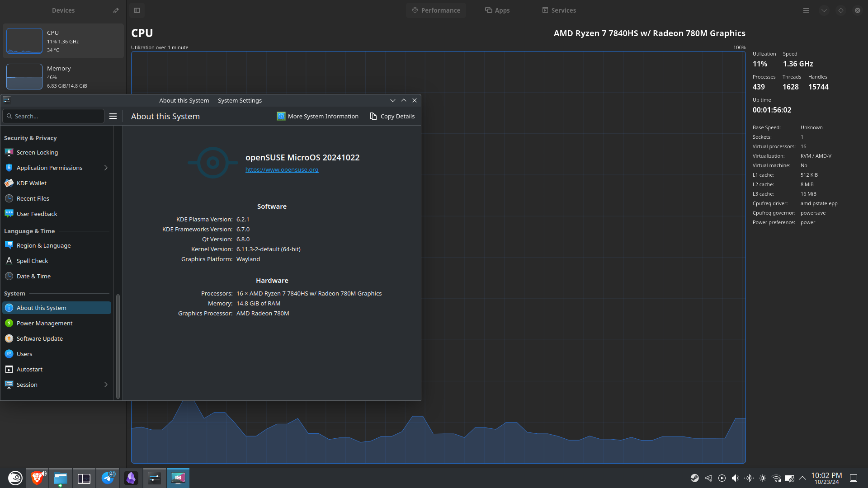The image size is (868, 488).
Task: Switch to the Services tab
Action: [x=559, y=10]
